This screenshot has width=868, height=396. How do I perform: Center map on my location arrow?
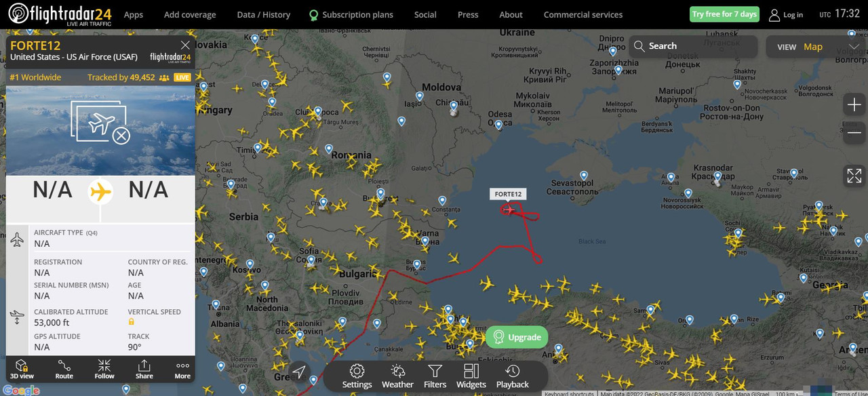click(299, 372)
